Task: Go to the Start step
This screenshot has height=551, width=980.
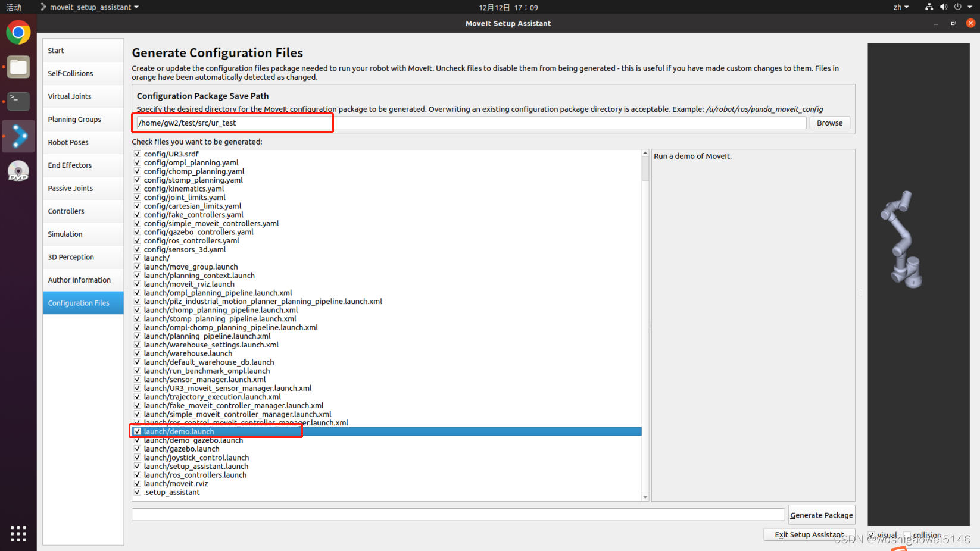Action: point(83,51)
